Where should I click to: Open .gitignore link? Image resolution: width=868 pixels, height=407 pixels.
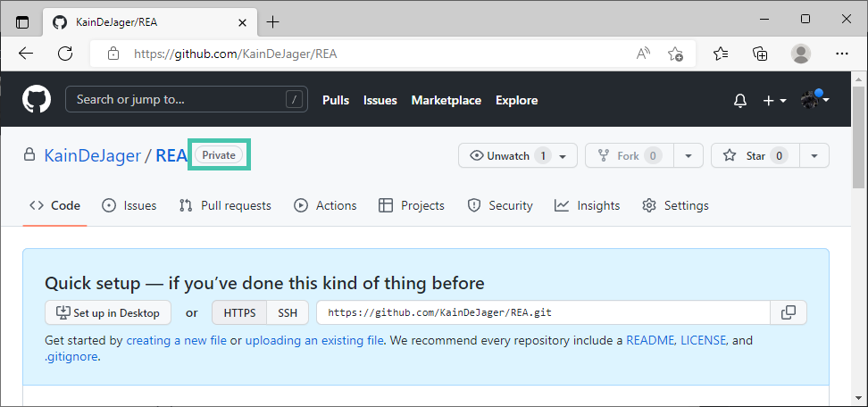71,357
